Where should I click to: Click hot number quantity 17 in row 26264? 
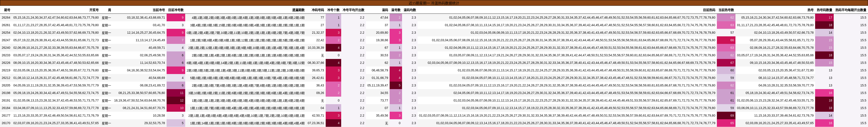click(825, 18)
